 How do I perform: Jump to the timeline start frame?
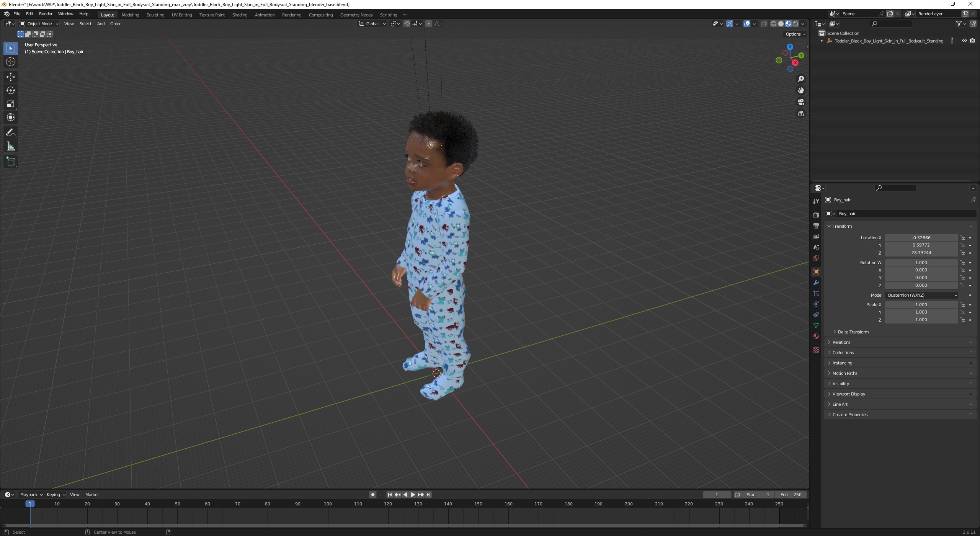point(390,495)
